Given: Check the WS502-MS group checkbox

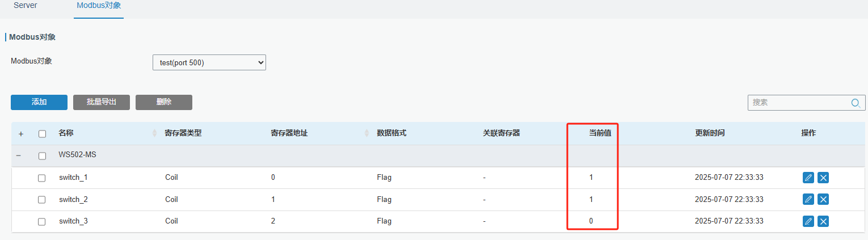Looking at the screenshot, I should tap(42, 156).
